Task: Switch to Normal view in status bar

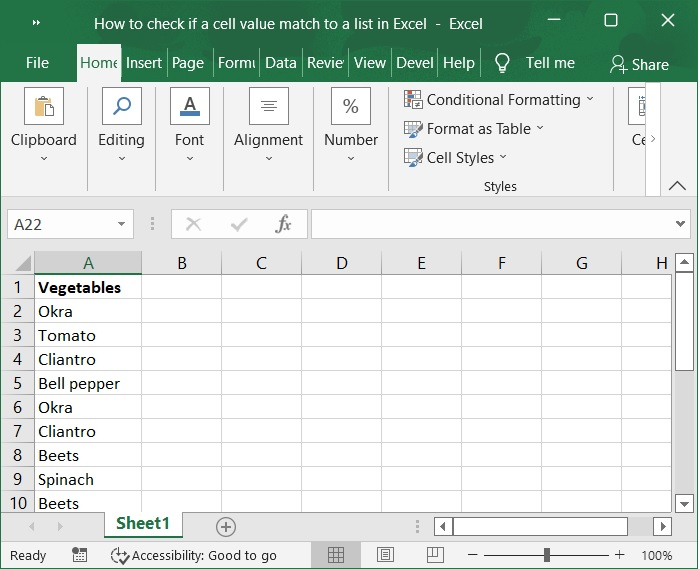Action: pos(336,555)
